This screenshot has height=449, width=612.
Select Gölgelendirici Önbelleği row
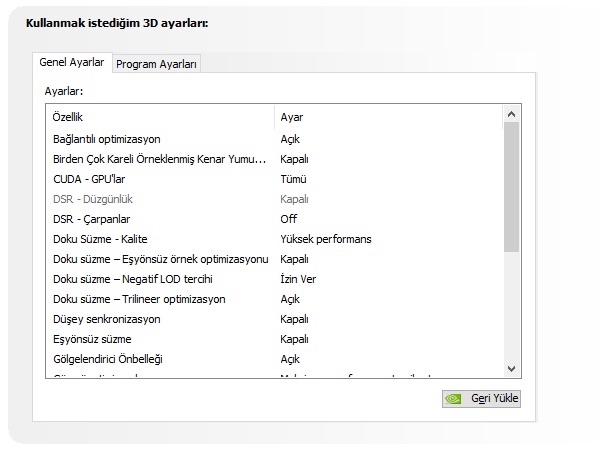tap(107, 359)
